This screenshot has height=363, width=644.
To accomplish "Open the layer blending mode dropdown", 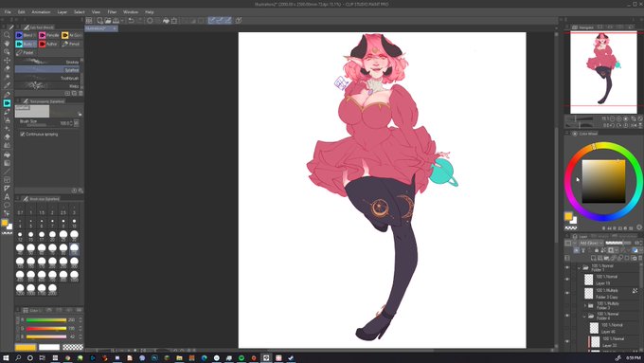I will 591,243.
